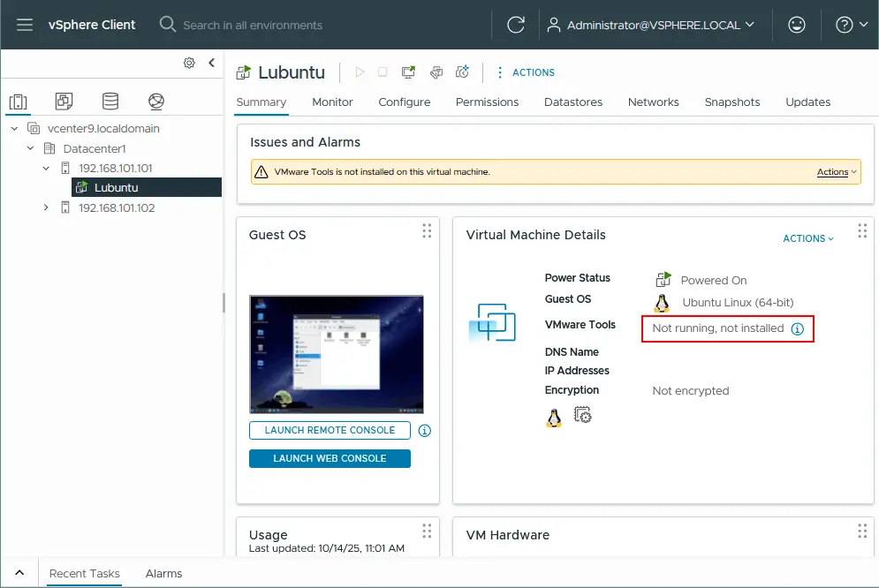Open the VMs and Templates inventory view
The width and height of the screenshot is (879, 588).
(64, 102)
